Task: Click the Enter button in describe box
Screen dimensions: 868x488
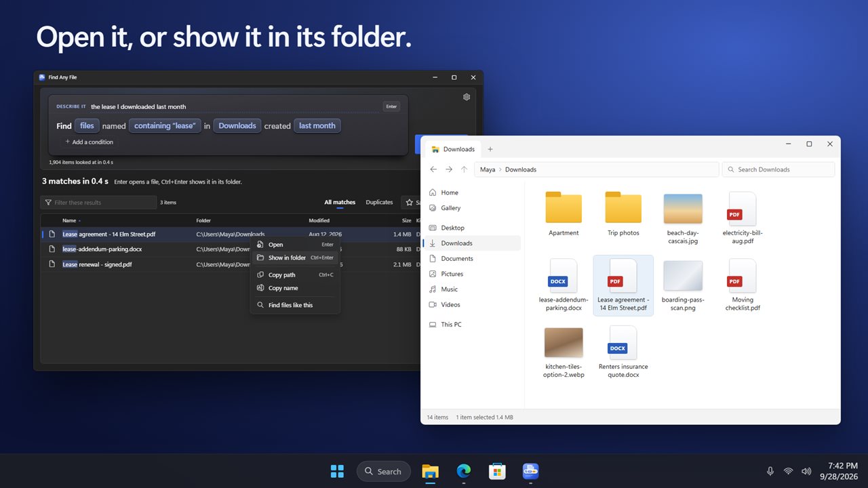Action: pyautogui.click(x=391, y=106)
